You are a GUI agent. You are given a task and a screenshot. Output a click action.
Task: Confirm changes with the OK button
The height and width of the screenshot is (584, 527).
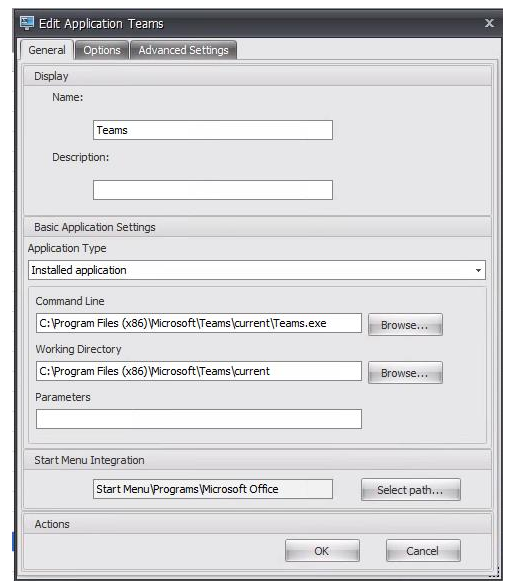click(x=322, y=550)
